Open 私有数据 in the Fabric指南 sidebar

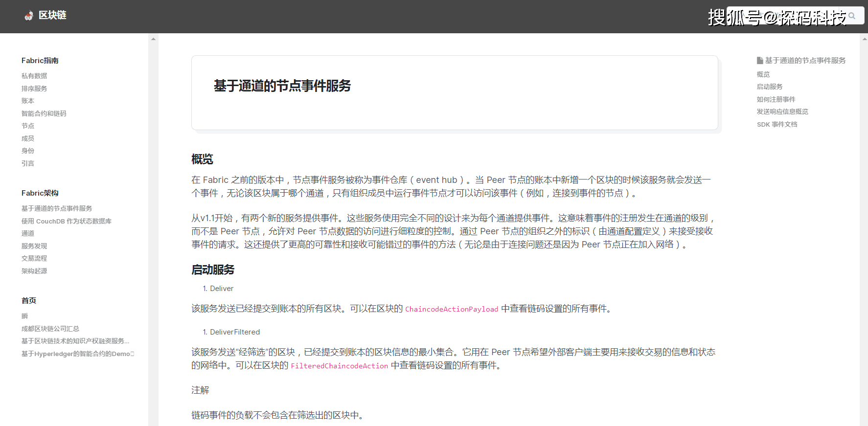tap(34, 76)
